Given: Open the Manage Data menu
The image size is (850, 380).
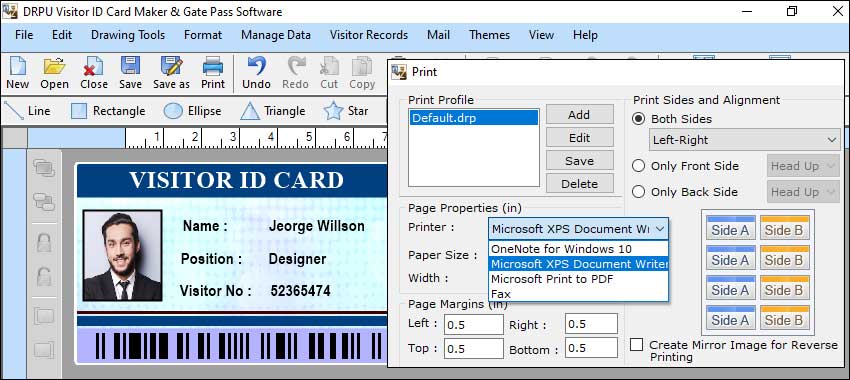Looking at the screenshot, I should pyautogui.click(x=276, y=35).
